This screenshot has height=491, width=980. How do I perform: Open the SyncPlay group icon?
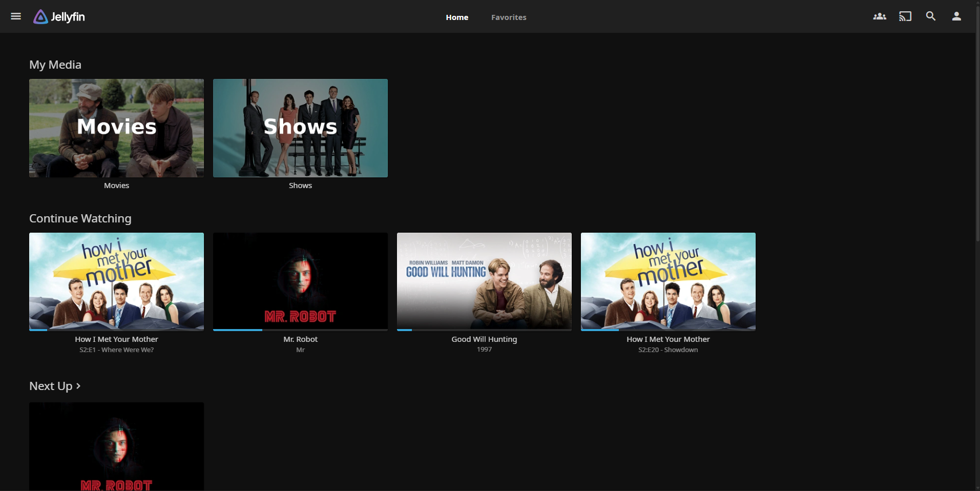tap(879, 16)
